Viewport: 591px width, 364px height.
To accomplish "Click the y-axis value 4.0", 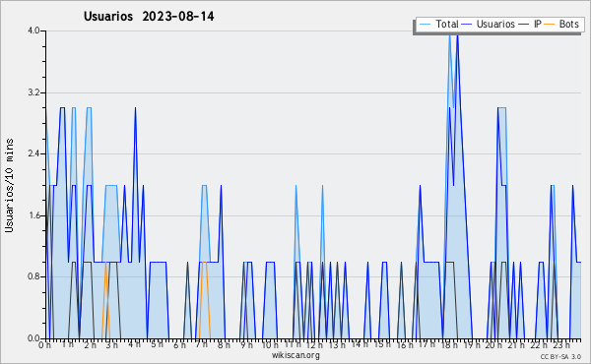I will [x=33, y=30].
